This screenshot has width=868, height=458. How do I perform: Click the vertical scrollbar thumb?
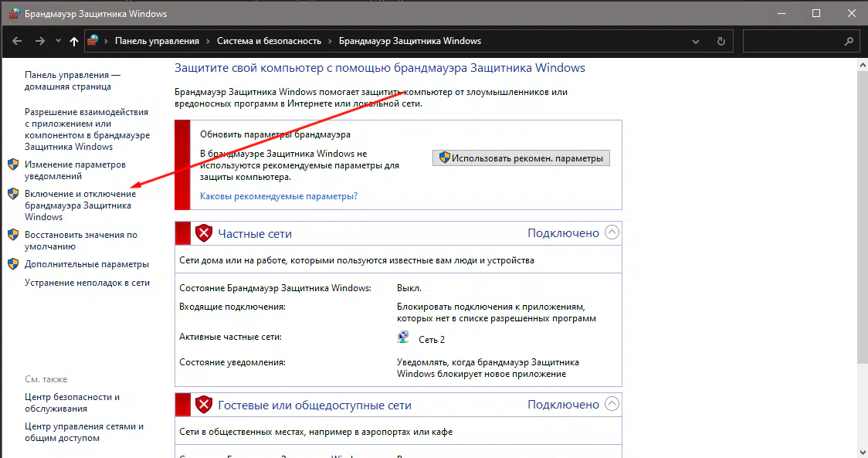coord(863,217)
